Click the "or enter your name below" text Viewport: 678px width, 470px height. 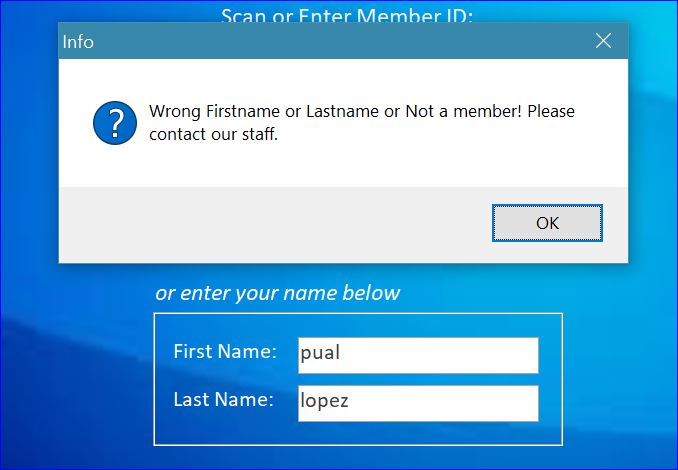point(278,293)
